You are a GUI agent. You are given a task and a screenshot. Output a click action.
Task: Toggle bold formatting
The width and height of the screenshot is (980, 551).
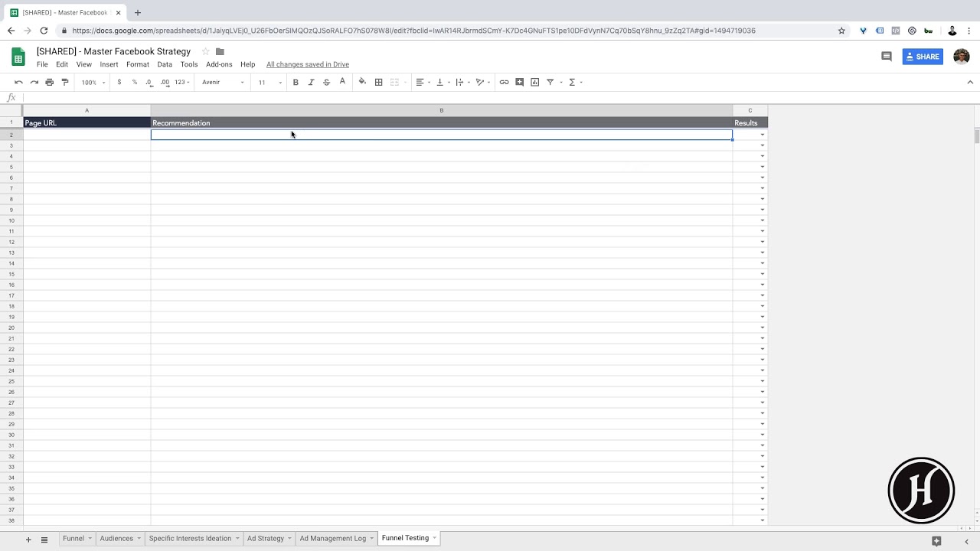tap(296, 82)
